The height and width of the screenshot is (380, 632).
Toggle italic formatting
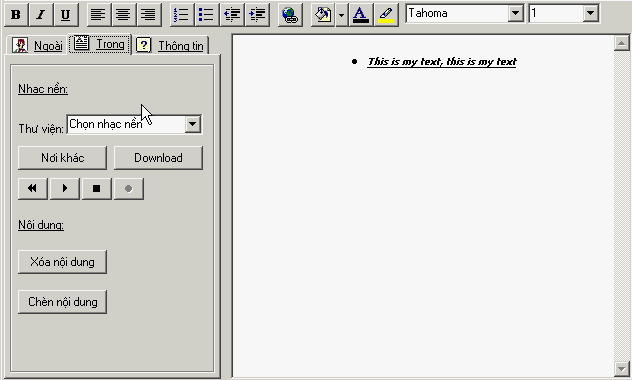tap(41, 15)
